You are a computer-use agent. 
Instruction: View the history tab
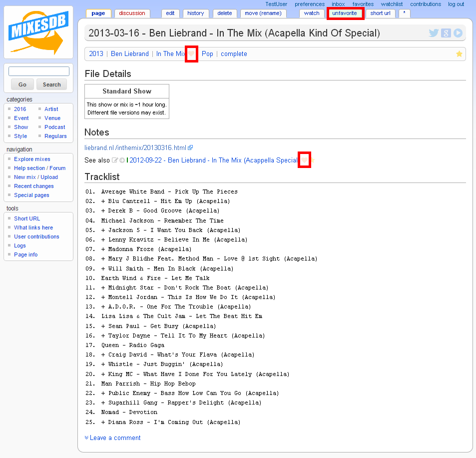(195, 13)
